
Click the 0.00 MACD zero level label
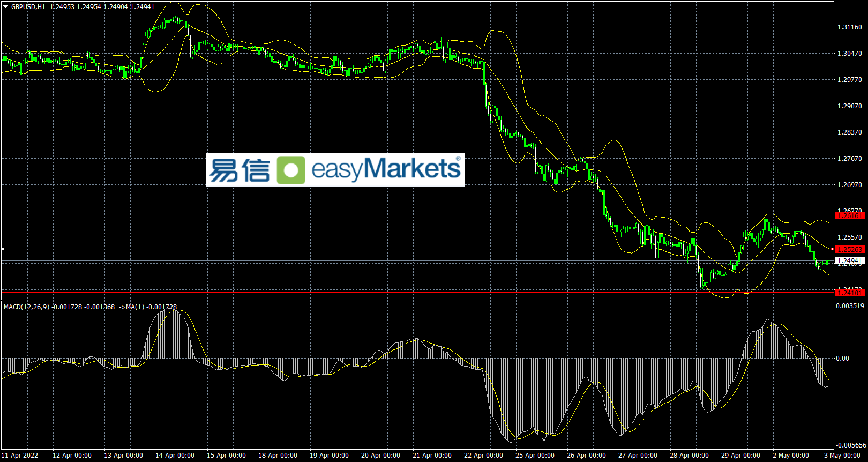(x=843, y=359)
